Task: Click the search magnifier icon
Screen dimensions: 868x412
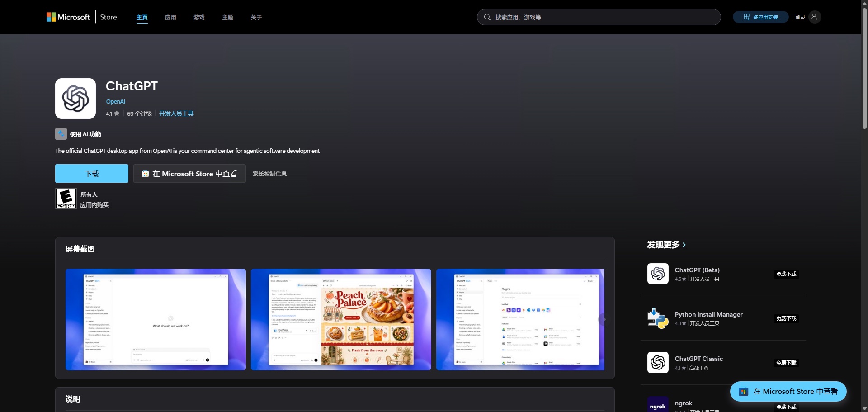Action: coord(487,17)
